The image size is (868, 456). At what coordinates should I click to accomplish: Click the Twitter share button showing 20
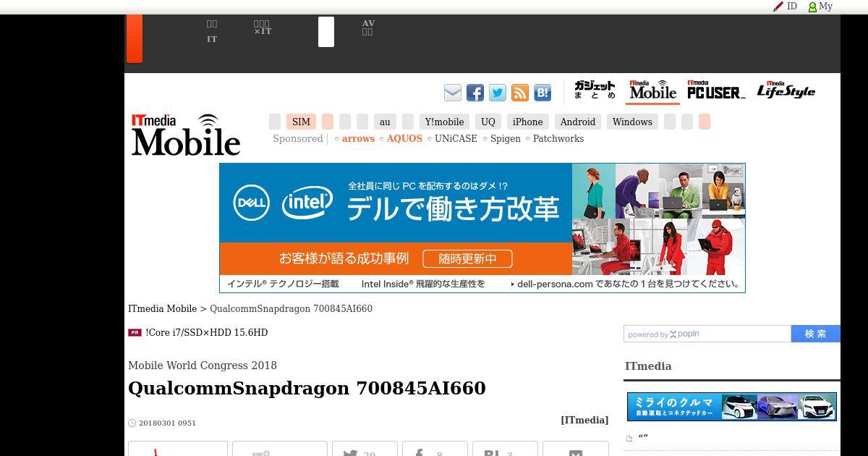pos(363,449)
